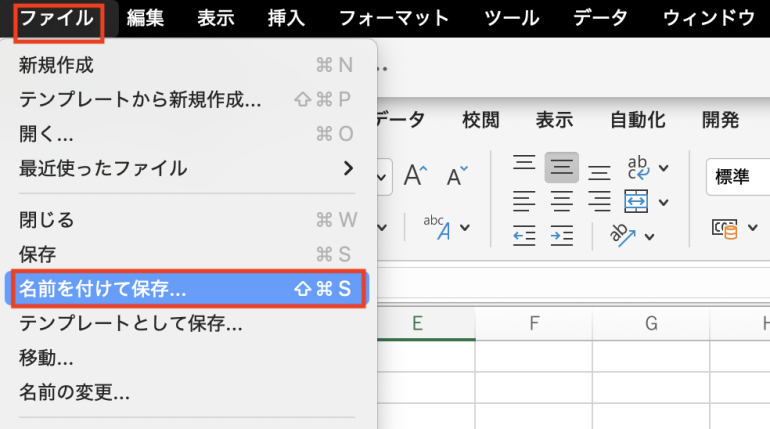Open the データ menu in the top menu bar
The width and height of the screenshot is (770, 429).
click(600, 19)
